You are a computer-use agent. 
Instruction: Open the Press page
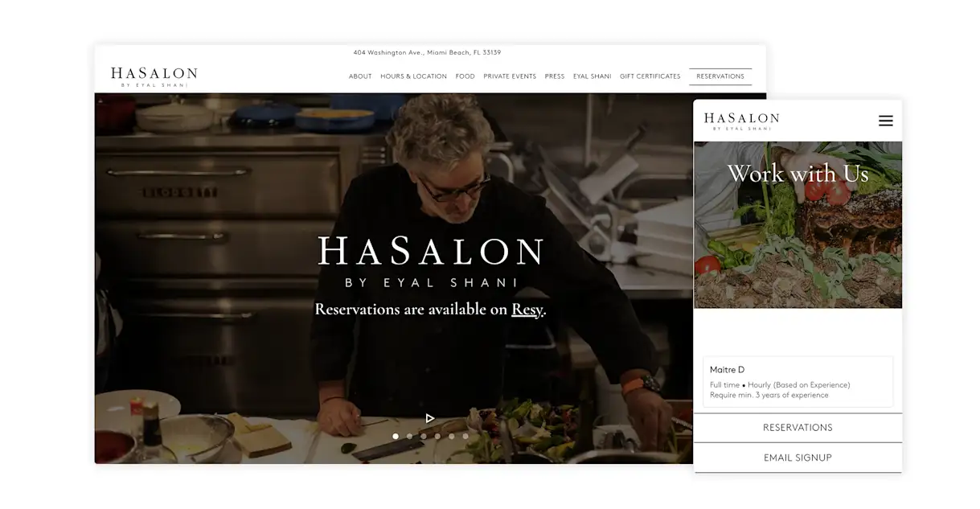pyautogui.click(x=555, y=76)
